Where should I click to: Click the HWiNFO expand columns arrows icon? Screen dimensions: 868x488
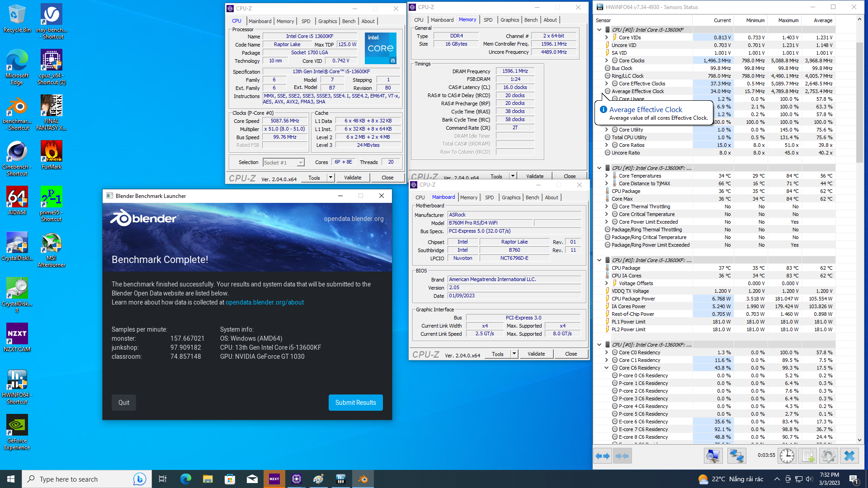click(x=603, y=456)
